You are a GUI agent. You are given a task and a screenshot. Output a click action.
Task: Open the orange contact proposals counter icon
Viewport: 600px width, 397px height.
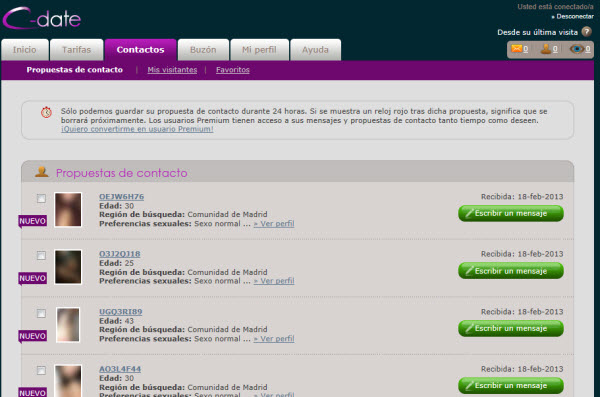[x=546, y=49]
